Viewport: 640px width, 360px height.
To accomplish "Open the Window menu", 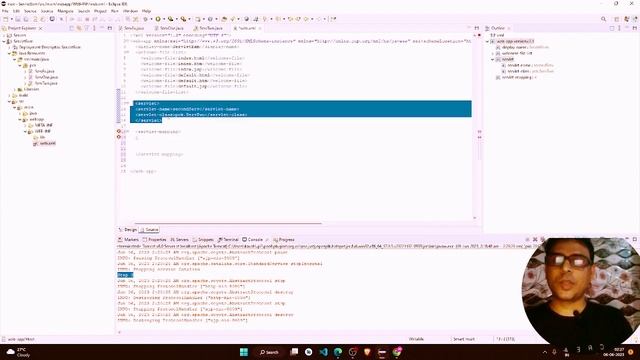I will coord(130,11).
